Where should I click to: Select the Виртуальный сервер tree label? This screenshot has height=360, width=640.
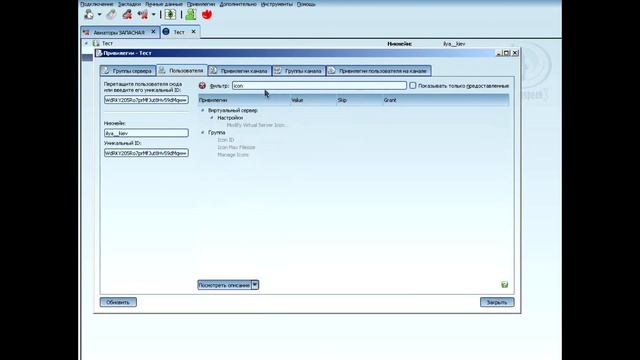[x=233, y=110]
